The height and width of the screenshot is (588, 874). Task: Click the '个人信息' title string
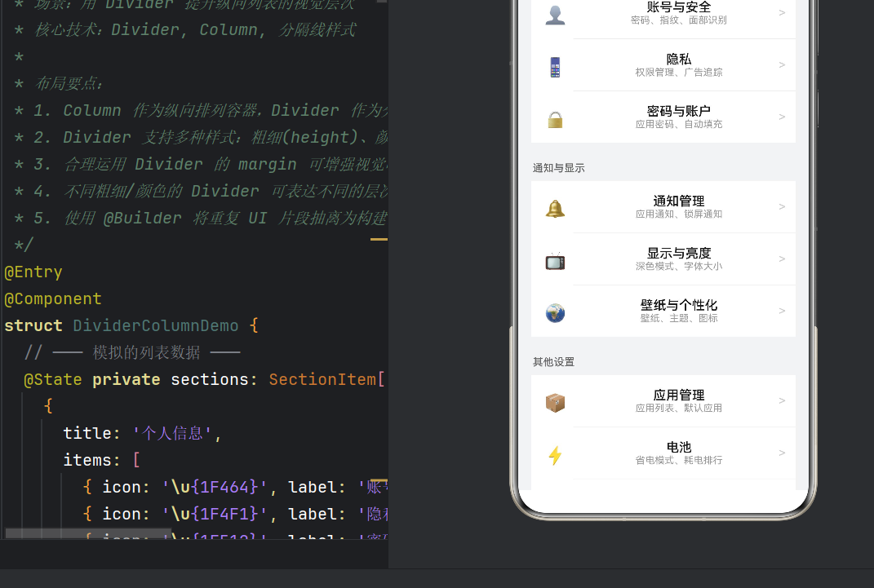(x=172, y=434)
